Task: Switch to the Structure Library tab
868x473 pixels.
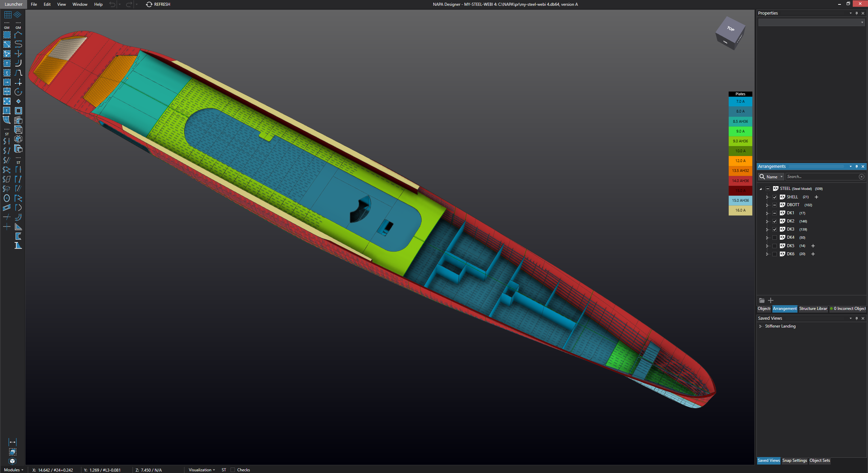Action: pos(813,309)
